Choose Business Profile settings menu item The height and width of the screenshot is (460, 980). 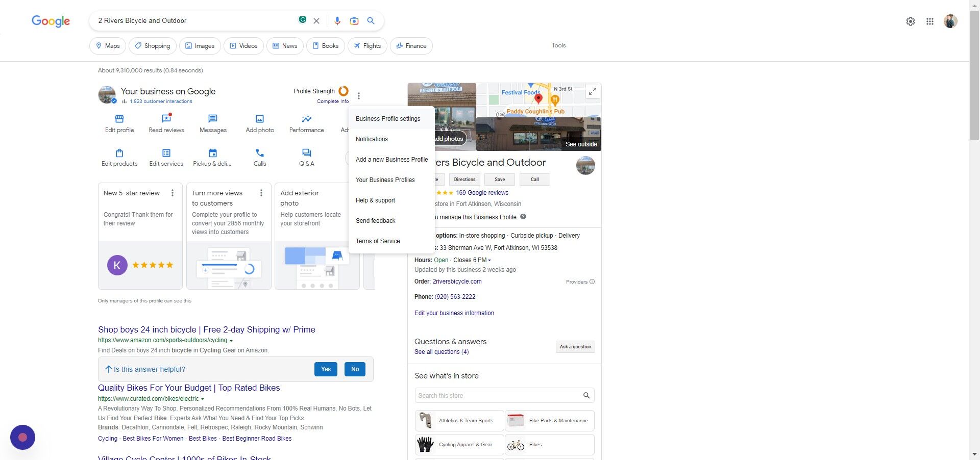(391, 119)
